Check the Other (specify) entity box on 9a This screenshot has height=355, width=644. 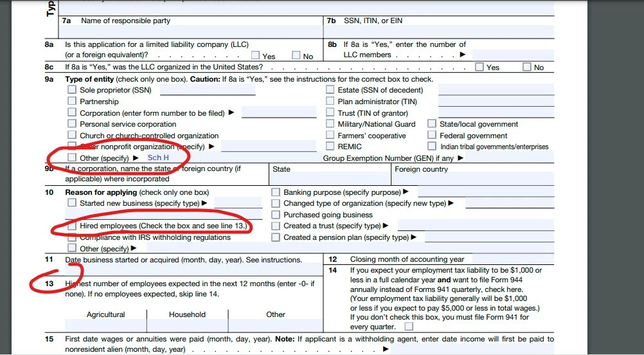72,158
